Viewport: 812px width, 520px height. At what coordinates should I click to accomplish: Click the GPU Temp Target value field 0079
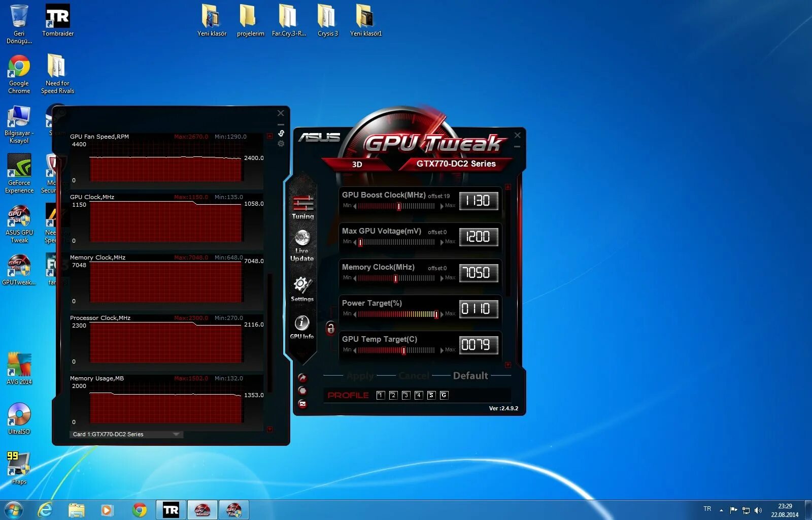tap(479, 345)
